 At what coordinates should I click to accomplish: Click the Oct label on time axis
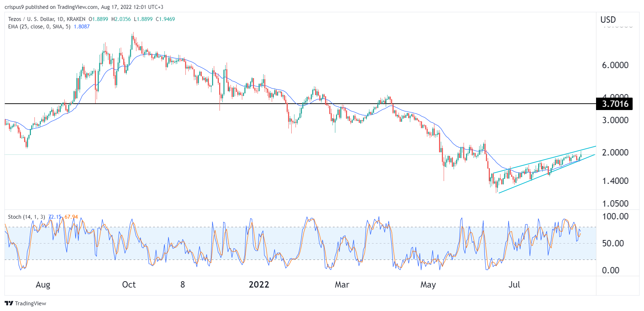coord(129,285)
